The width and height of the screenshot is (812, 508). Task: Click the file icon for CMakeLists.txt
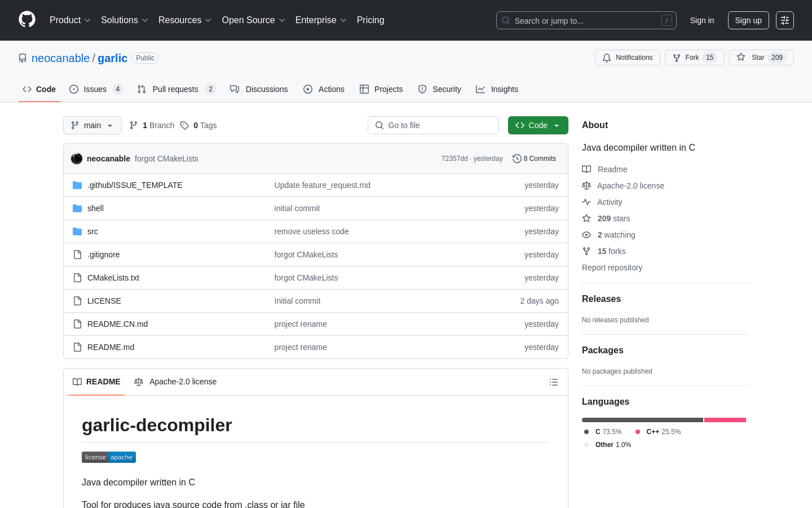tap(77, 278)
